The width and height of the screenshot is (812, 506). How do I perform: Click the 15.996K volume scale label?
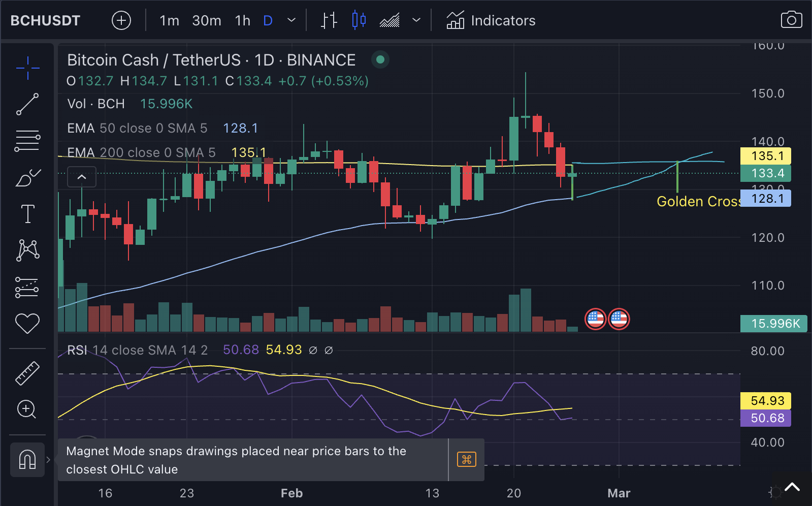tap(774, 324)
